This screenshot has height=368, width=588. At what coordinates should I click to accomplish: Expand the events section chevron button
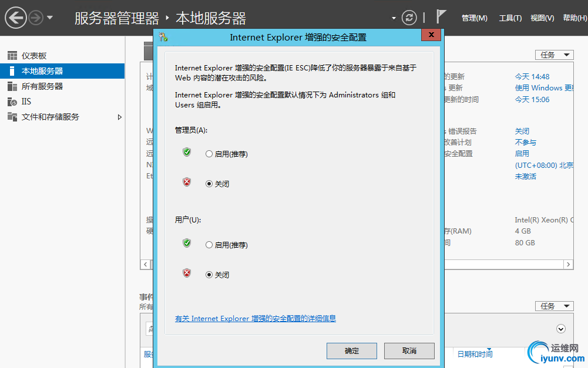point(561,329)
